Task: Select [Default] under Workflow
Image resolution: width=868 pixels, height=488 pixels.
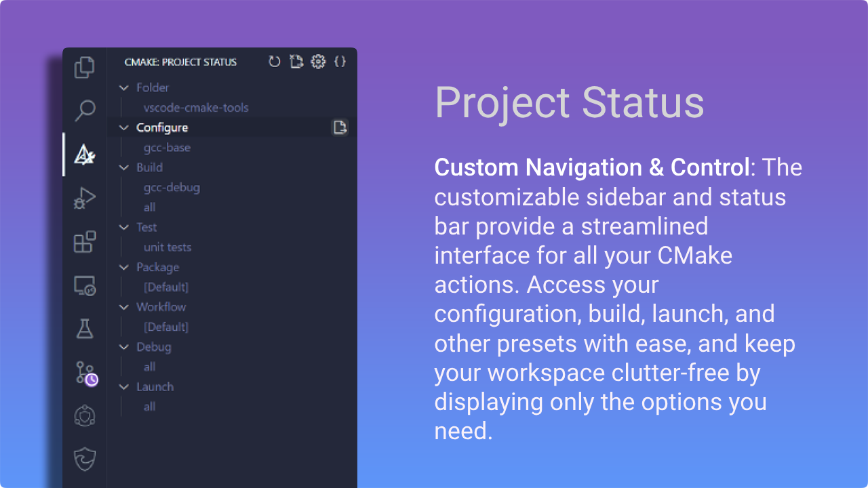Action: (166, 327)
